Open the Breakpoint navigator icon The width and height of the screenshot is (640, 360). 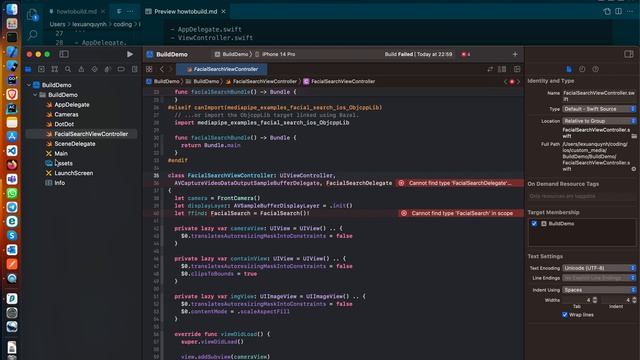click(x=121, y=69)
